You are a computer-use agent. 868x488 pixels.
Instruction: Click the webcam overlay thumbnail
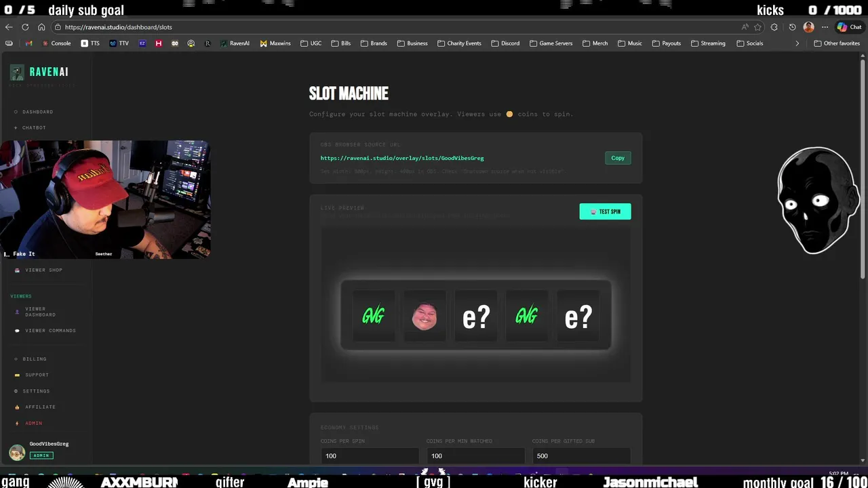[x=105, y=200]
